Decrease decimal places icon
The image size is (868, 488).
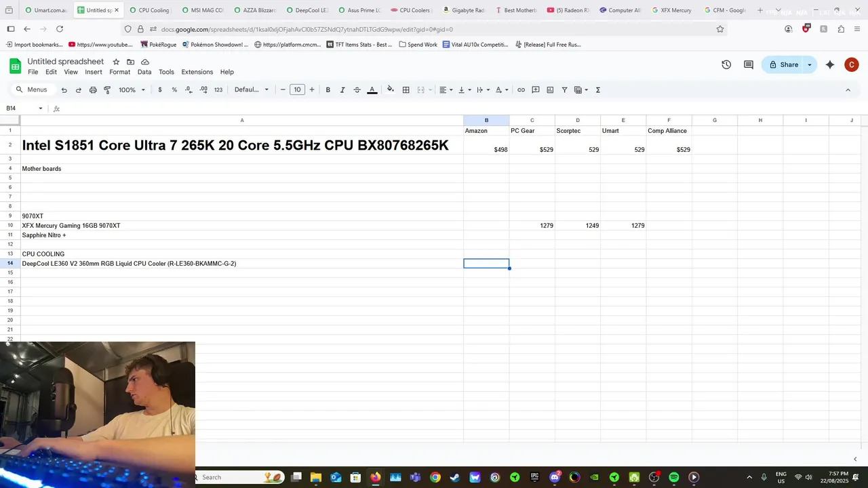[189, 90]
